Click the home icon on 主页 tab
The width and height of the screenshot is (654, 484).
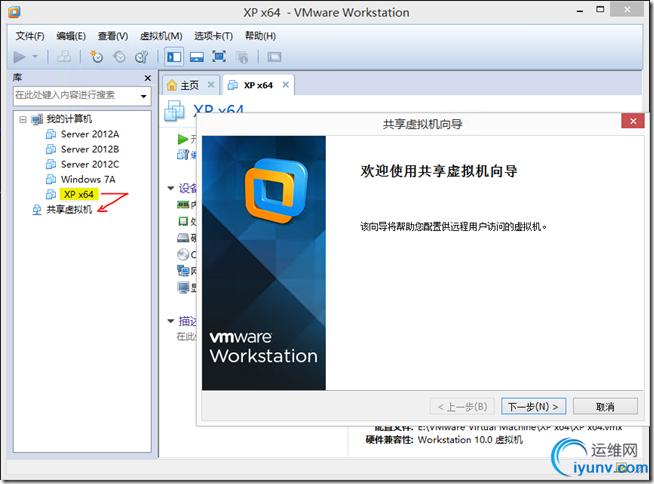(x=172, y=85)
